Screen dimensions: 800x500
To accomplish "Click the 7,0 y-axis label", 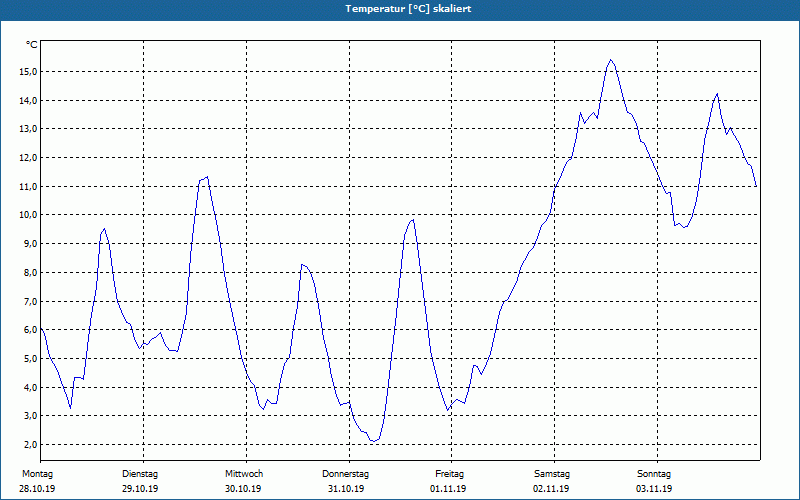I will tap(30, 302).
